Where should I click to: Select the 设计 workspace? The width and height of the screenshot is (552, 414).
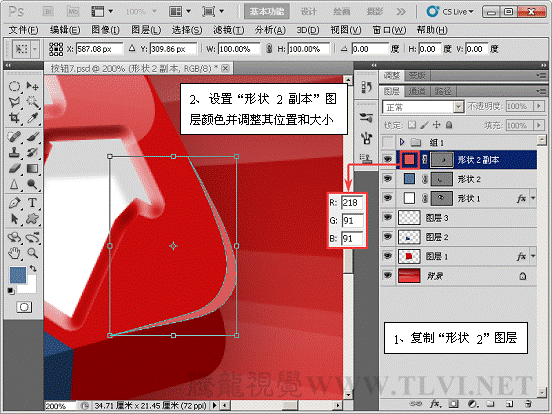(x=308, y=12)
